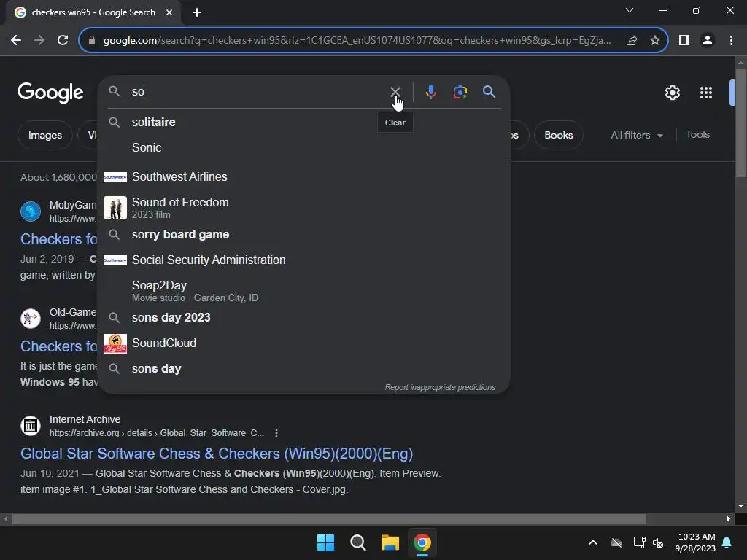The image size is (747, 560).
Task: Open Windows taskbar search
Action: point(357,542)
